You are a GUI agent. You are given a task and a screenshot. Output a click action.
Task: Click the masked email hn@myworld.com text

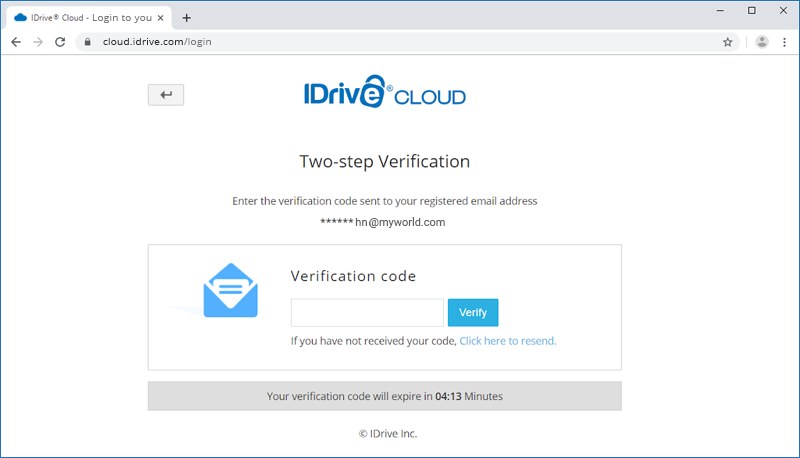[x=383, y=222]
